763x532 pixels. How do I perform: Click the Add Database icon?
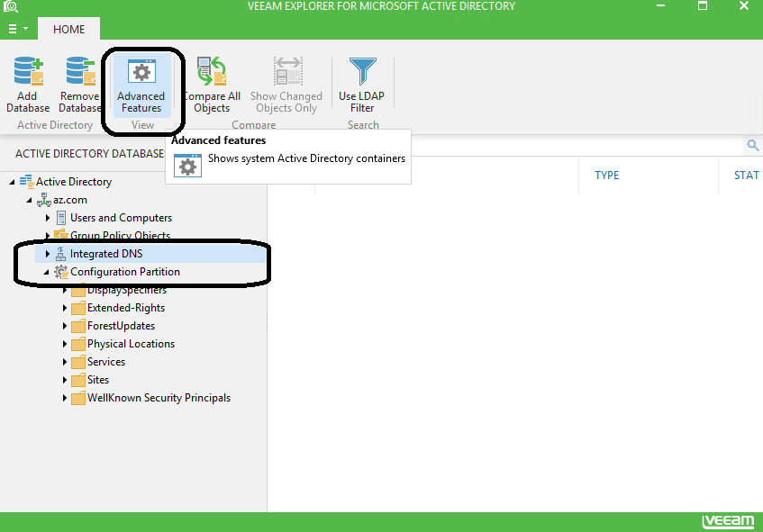27,81
